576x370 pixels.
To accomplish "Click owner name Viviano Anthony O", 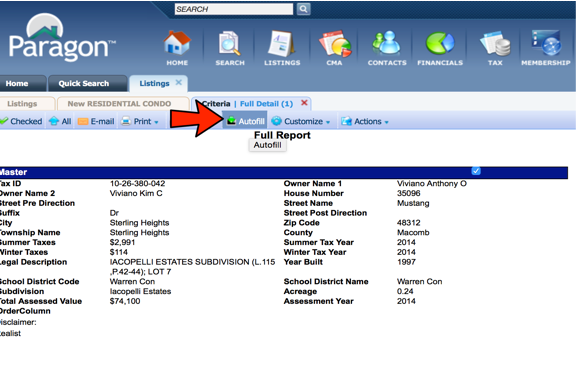I will pos(432,183).
